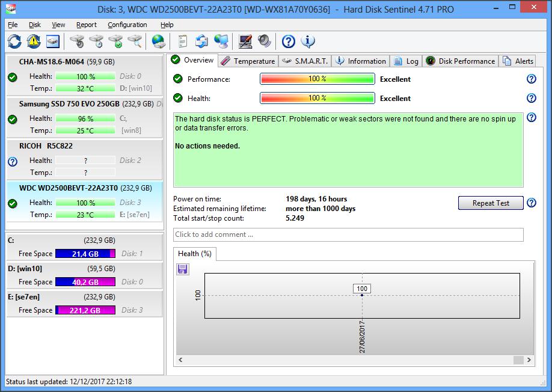The width and height of the screenshot is (552, 392).
Task: Click the disk icon with clock
Action: (x=96, y=41)
